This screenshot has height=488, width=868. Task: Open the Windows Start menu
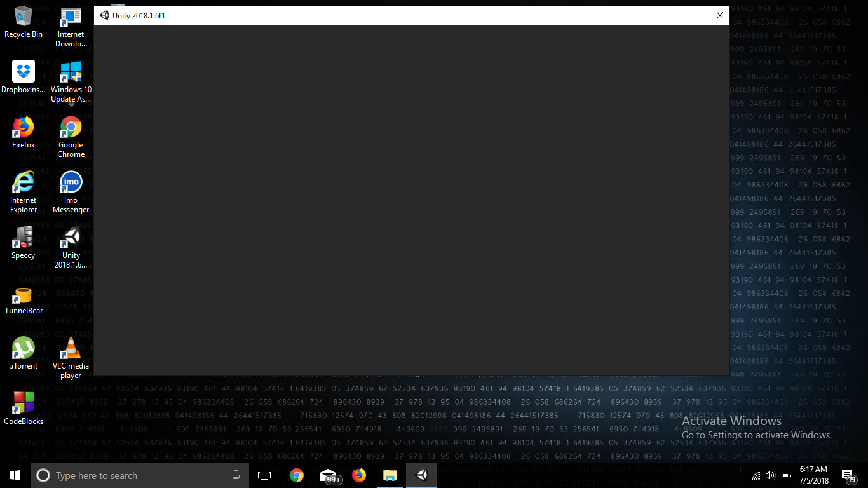coord(15,475)
